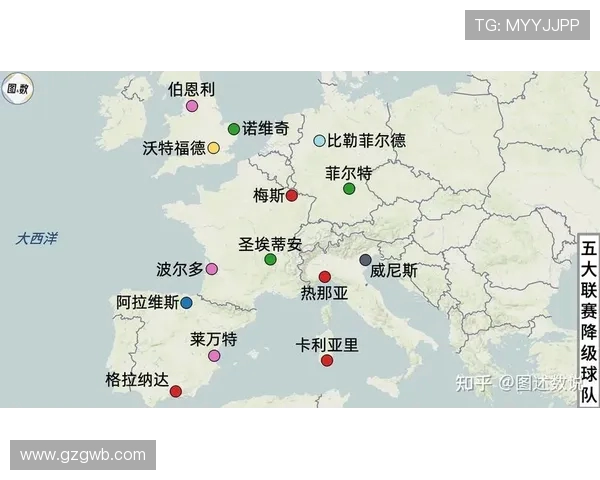
Task: Click the red marker beside 梅斯
Action: point(292,196)
